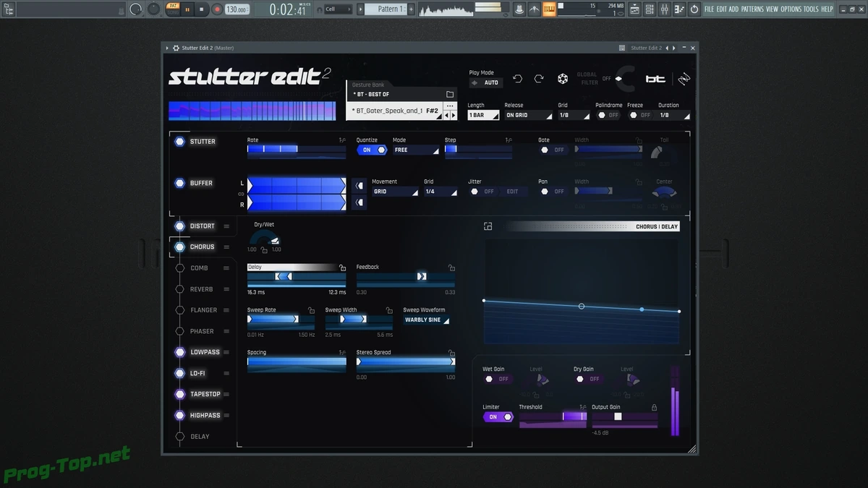Image resolution: width=868 pixels, height=488 pixels.
Task: Click the FL Studio record button
Action: 216,9
